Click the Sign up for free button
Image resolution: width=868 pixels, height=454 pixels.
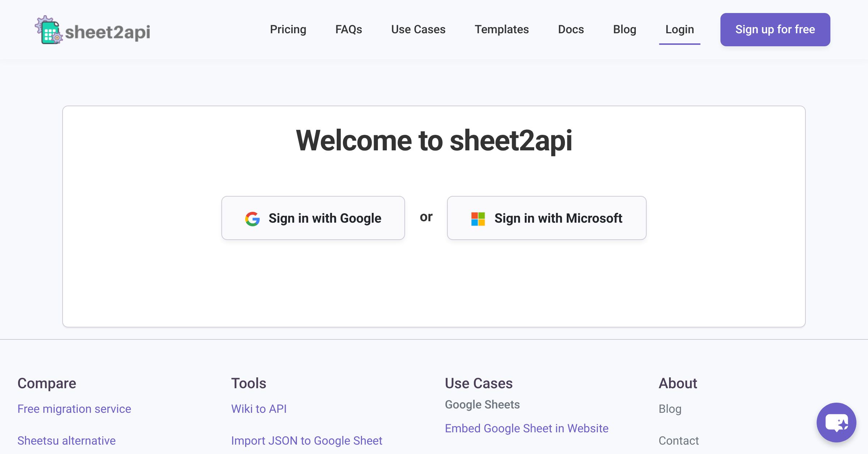coord(775,29)
